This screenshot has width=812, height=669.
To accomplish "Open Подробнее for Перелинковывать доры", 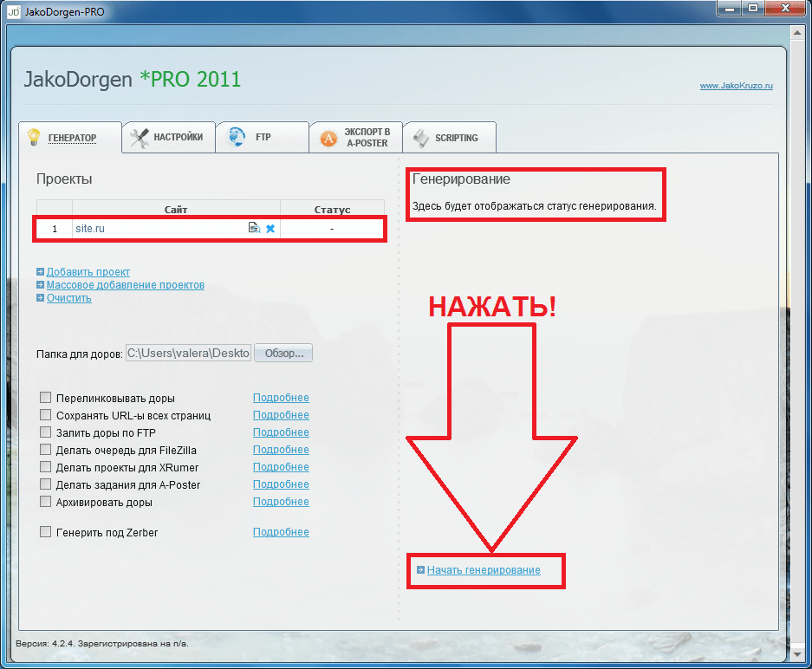I will pyautogui.click(x=281, y=398).
